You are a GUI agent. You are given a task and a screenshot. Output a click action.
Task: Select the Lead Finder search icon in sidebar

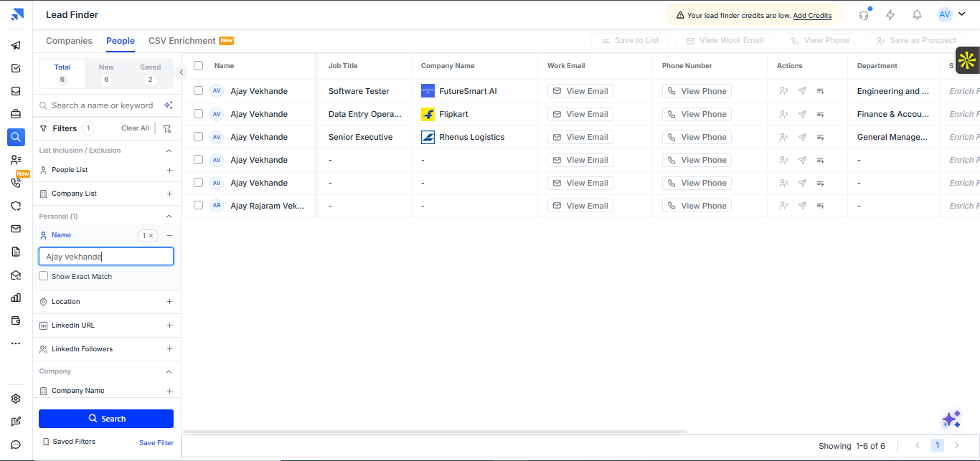tap(16, 137)
